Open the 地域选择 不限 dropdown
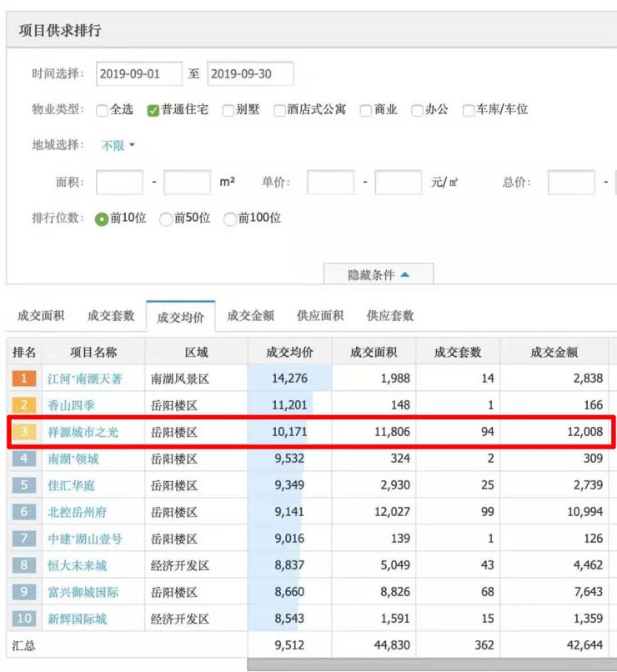The height and width of the screenshot is (672, 617). 118,145
